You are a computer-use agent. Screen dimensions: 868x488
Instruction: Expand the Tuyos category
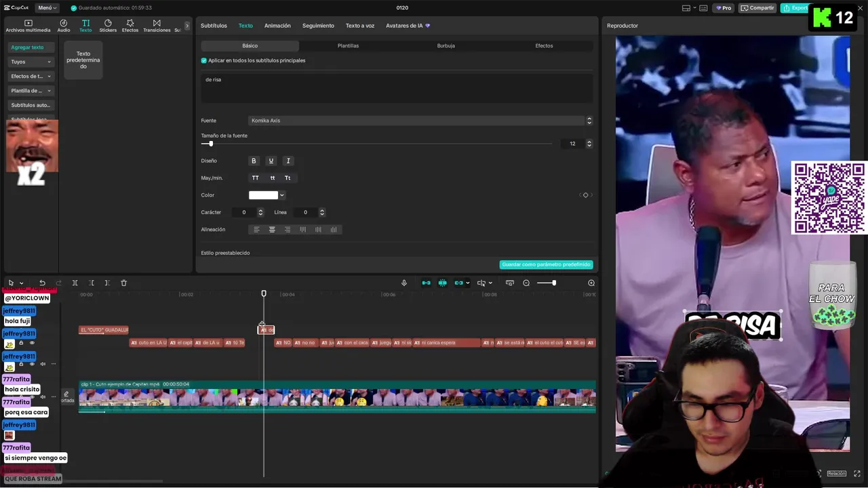point(31,62)
